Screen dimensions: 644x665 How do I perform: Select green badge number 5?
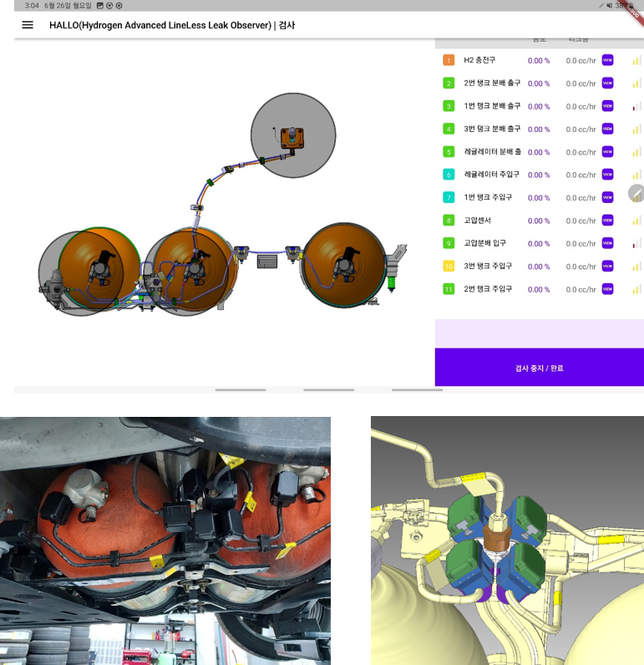pos(449,152)
